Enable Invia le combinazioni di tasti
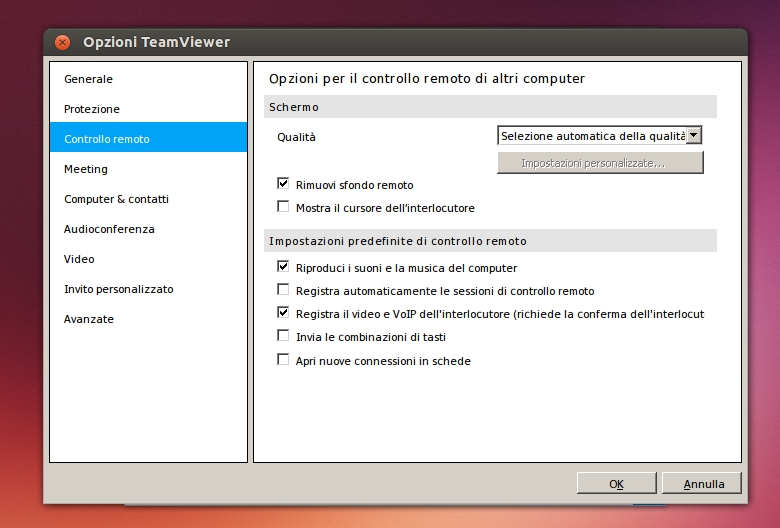780x528 pixels. pyautogui.click(x=283, y=336)
